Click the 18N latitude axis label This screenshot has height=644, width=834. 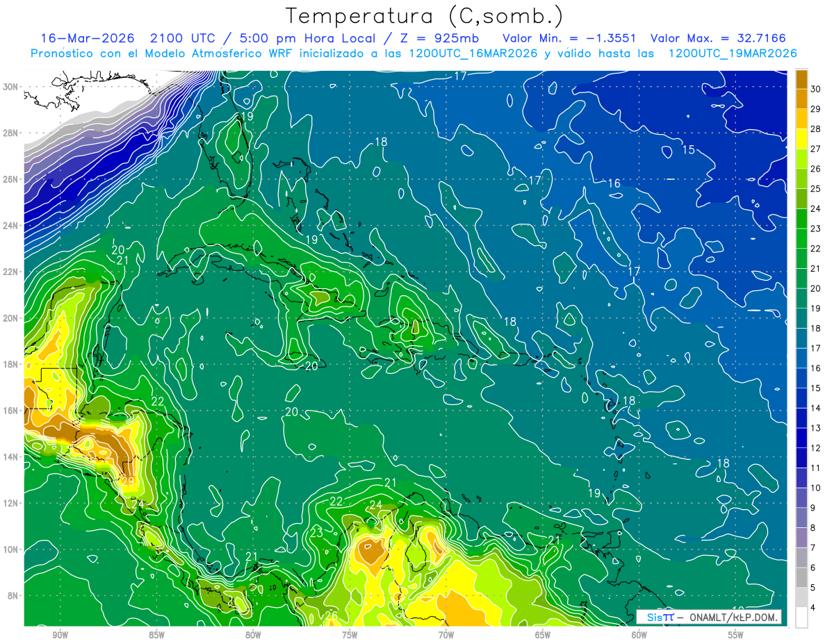[x=12, y=364]
